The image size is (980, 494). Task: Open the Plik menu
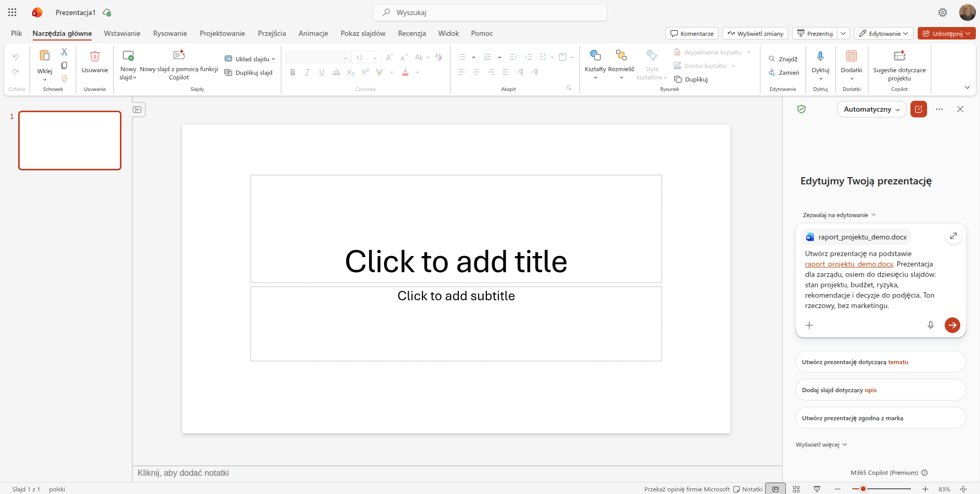click(x=17, y=33)
